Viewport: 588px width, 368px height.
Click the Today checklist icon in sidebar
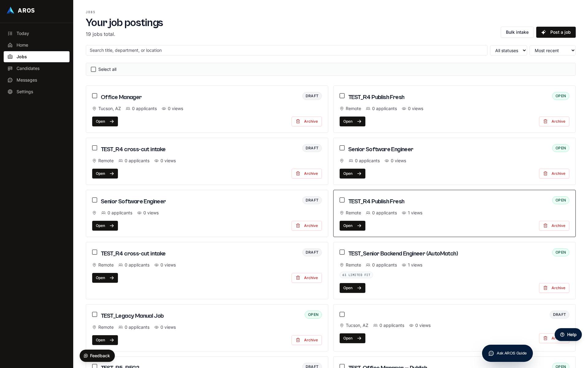(x=10, y=33)
